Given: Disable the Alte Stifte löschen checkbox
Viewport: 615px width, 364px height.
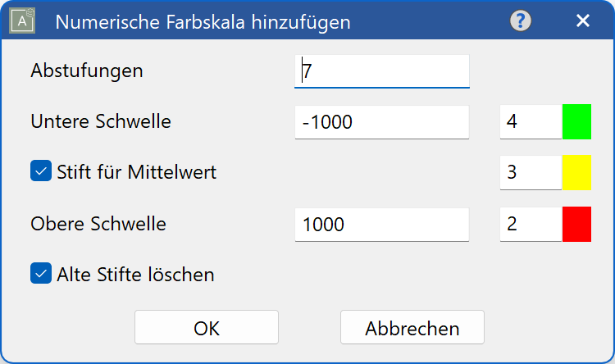Looking at the screenshot, I should 41,273.
